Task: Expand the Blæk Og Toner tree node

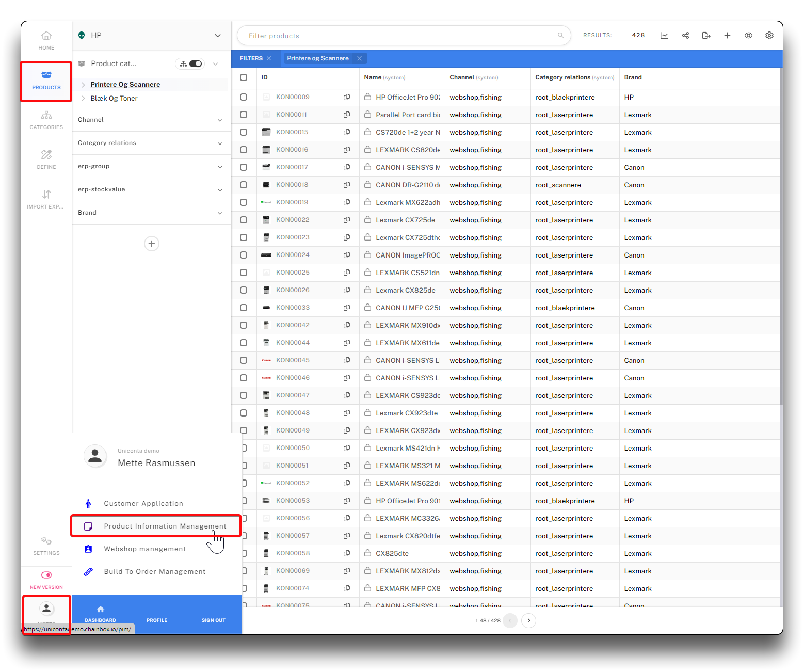Action: (x=83, y=99)
